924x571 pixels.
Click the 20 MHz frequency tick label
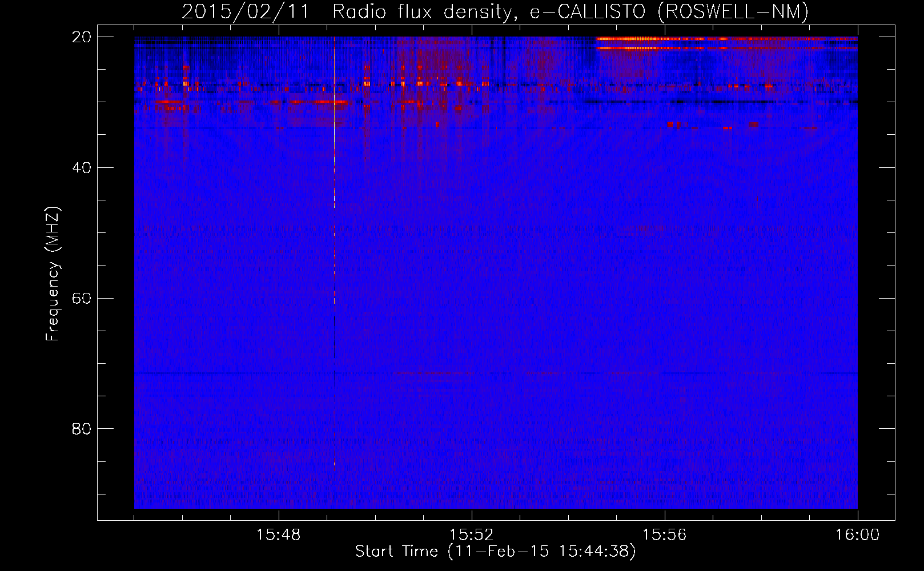point(82,37)
